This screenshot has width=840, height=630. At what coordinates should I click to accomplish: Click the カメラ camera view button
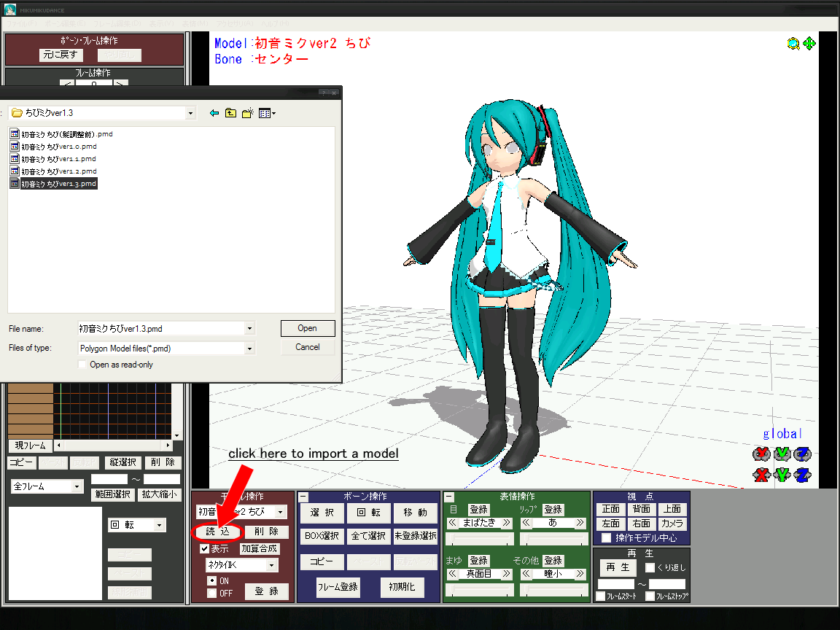point(672,524)
